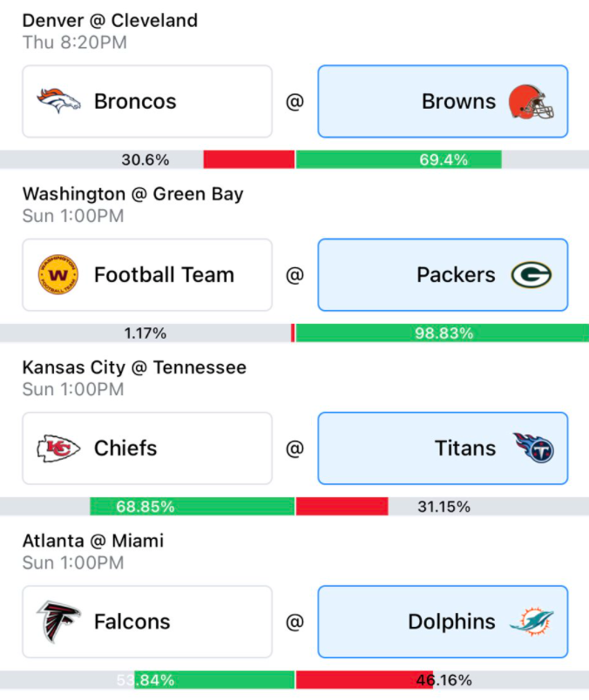Select the Falcons pick option

click(147, 622)
